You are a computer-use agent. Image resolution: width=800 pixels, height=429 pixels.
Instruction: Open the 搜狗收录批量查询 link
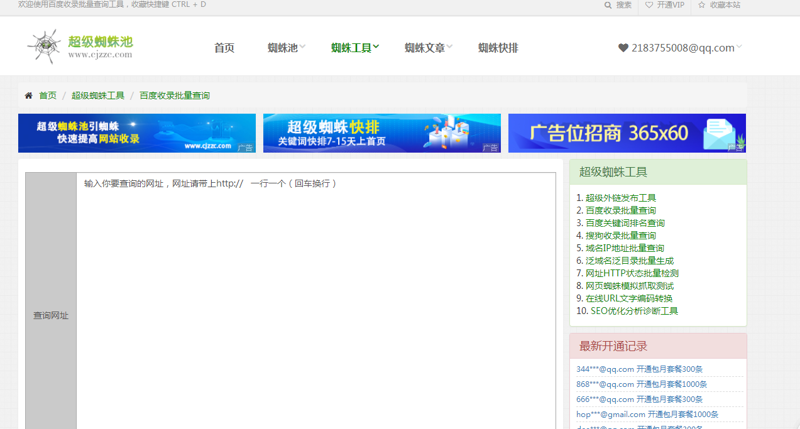pos(620,236)
